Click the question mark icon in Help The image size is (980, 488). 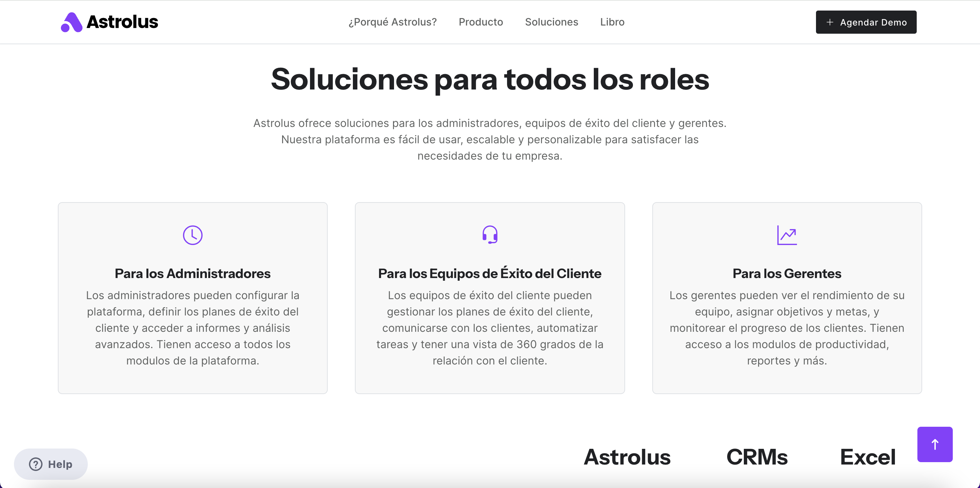click(x=36, y=464)
